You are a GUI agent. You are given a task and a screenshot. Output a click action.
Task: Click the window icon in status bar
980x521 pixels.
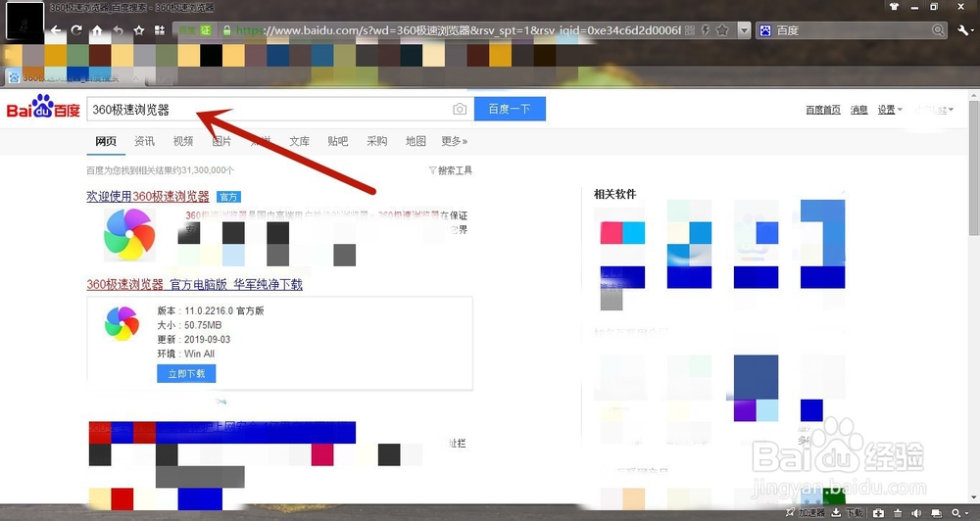936,513
